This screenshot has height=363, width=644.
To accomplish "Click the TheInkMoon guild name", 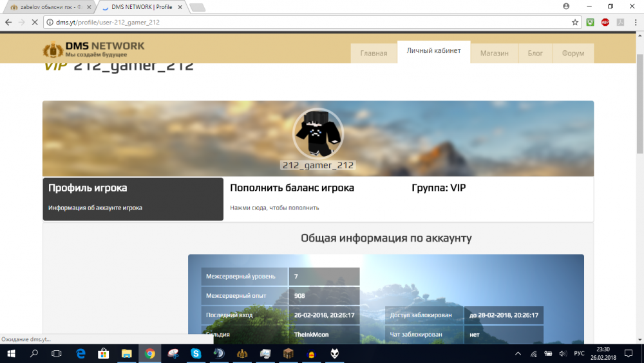I will pos(311,334).
